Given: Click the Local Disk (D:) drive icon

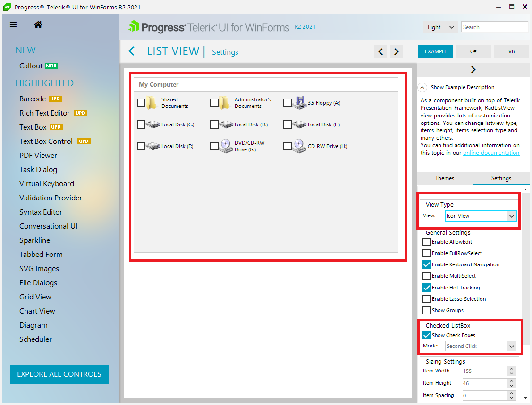Looking at the screenshot, I should (226, 124).
